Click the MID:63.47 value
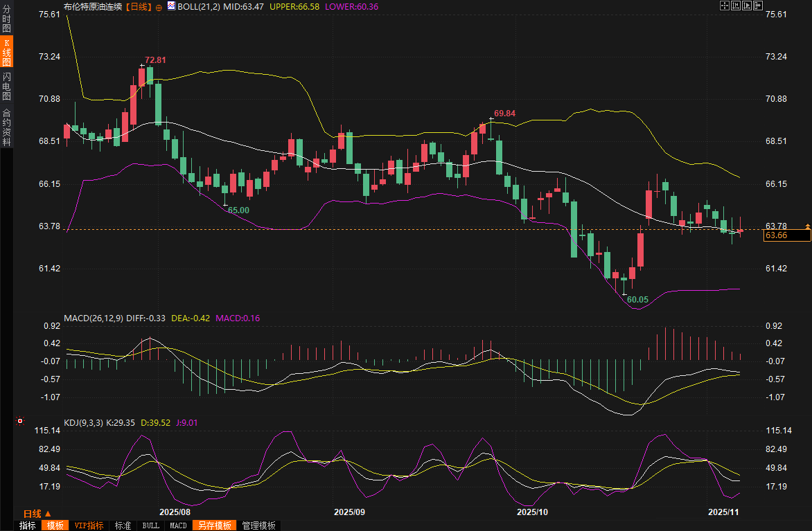This screenshot has width=812, height=531. coord(243,6)
